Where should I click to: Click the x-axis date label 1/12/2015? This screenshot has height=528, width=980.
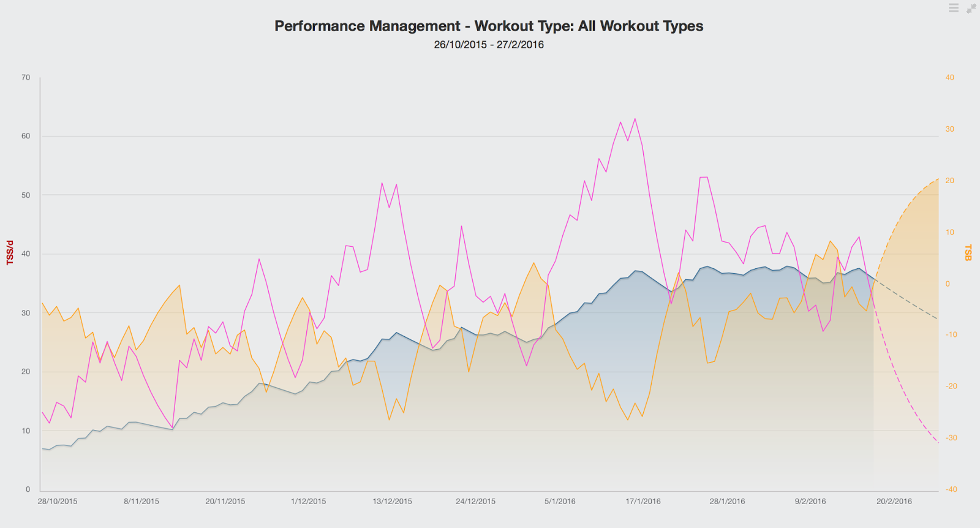point(309,501)
